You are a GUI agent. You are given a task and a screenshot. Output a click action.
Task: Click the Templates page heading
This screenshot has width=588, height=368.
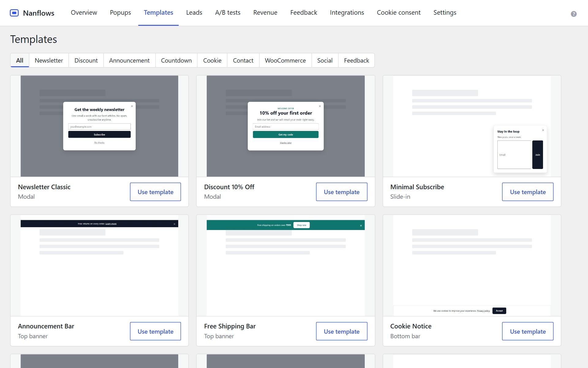pos(34,39)
